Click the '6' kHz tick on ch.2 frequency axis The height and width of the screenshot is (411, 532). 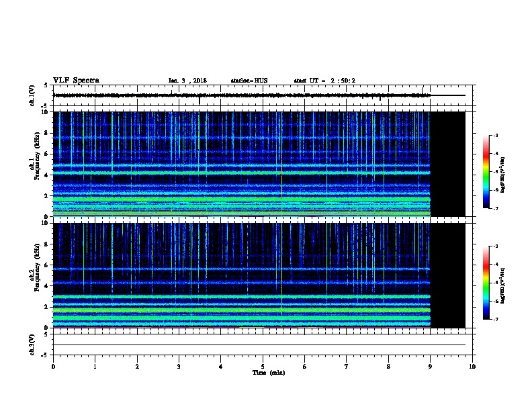coord(47,265)
